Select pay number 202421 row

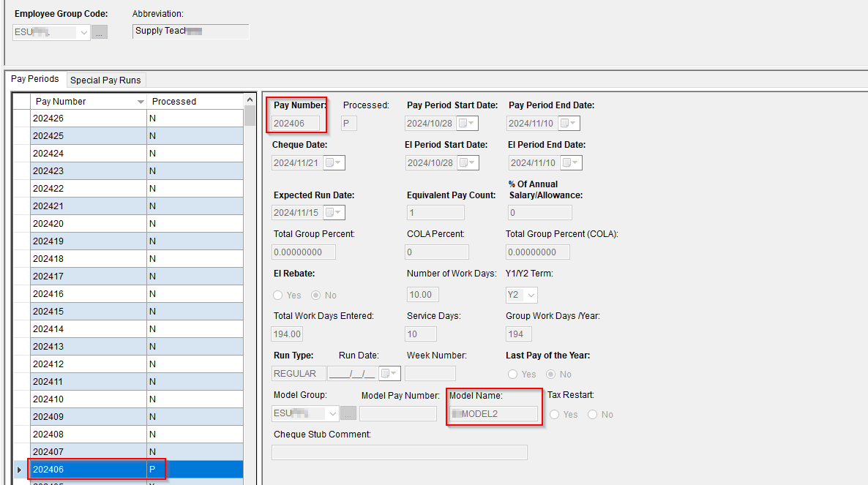pos(137,206)
